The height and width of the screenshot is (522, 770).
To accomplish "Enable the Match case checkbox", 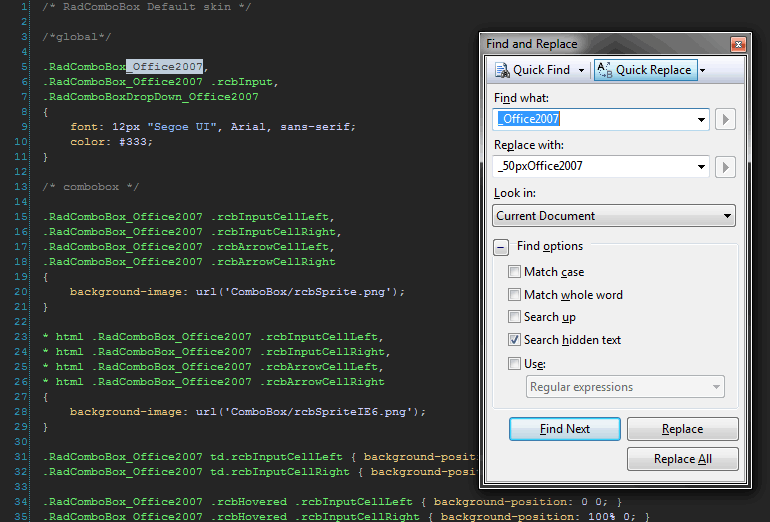I will coord(514,272).
